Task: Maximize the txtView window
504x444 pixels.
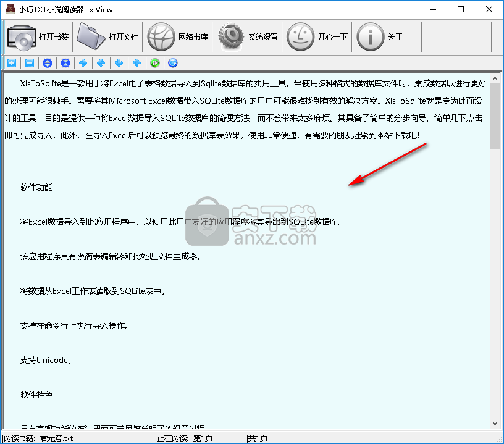Action: (x=461, y=9)
